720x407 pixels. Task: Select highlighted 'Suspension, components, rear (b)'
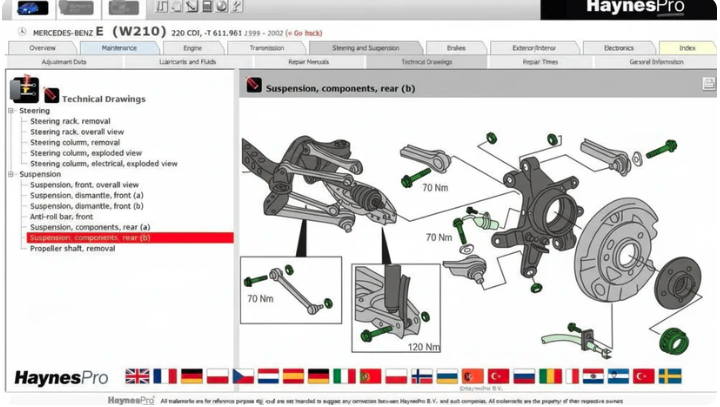(130, 237)
